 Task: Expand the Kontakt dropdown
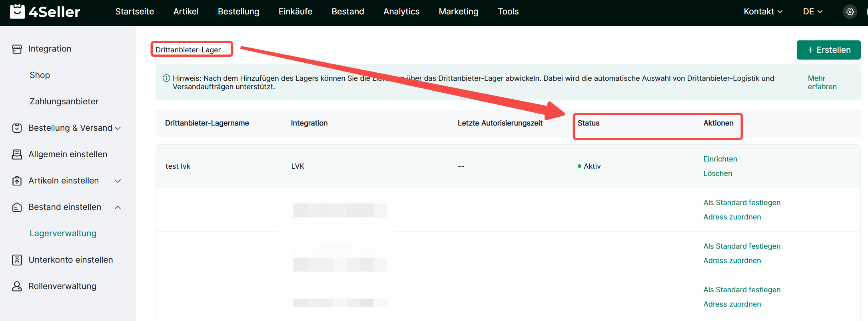(762, 12)
